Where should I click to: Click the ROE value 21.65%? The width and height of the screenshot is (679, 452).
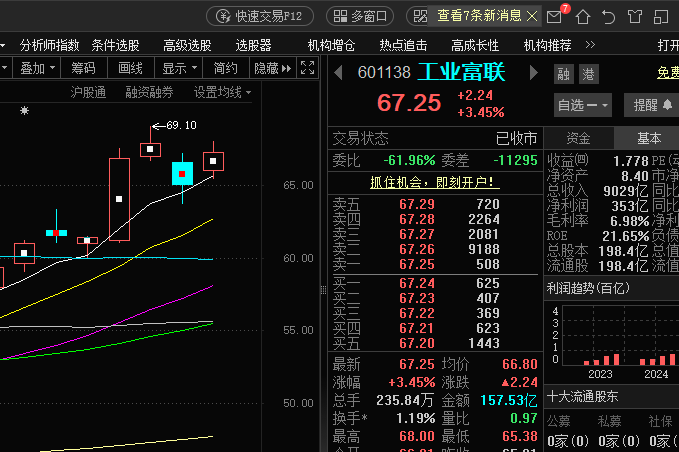(626, 236)
